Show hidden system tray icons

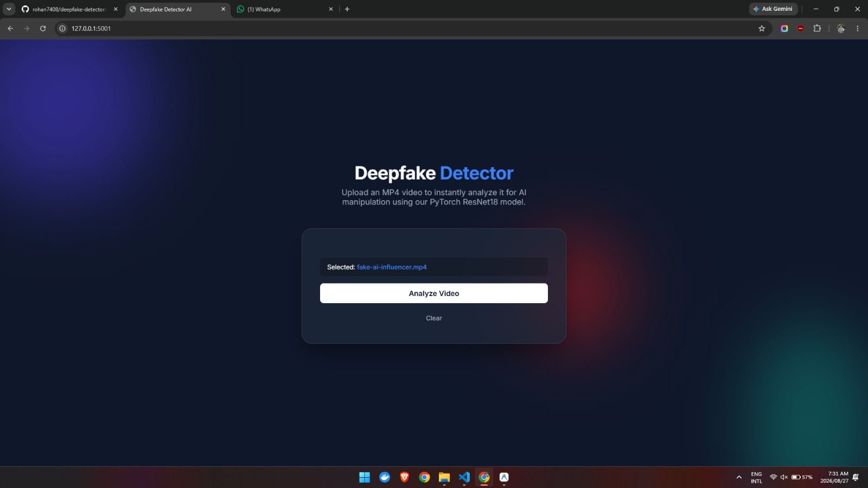point(739,477)
